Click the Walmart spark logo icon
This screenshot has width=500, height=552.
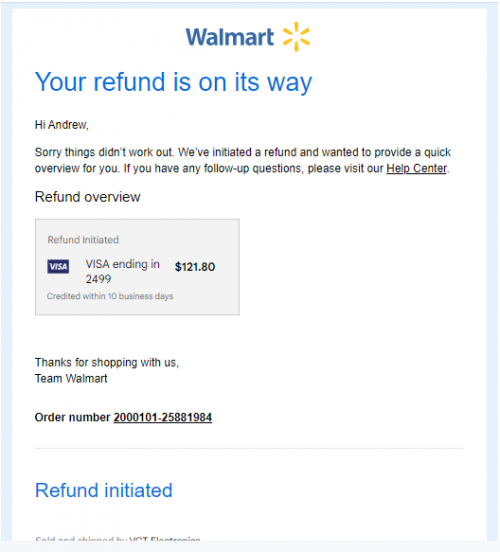click(296, 37)
